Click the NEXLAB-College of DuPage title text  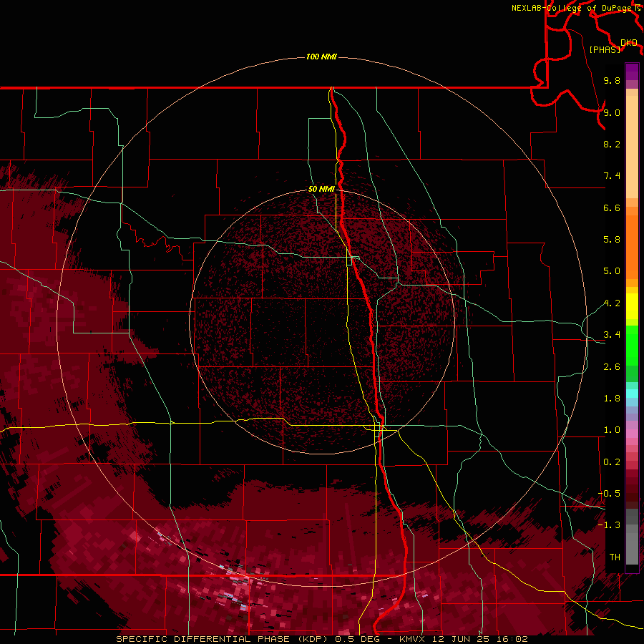click(x=572, y=8)
